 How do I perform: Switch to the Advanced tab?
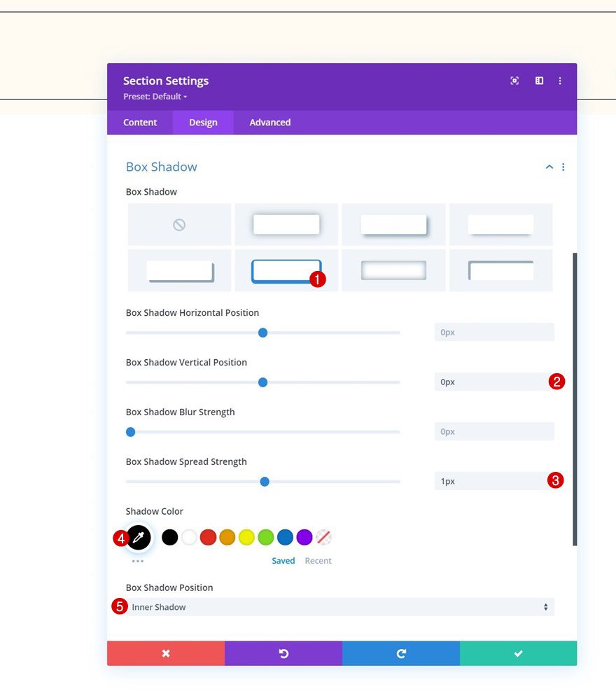(x=269, y=122)
